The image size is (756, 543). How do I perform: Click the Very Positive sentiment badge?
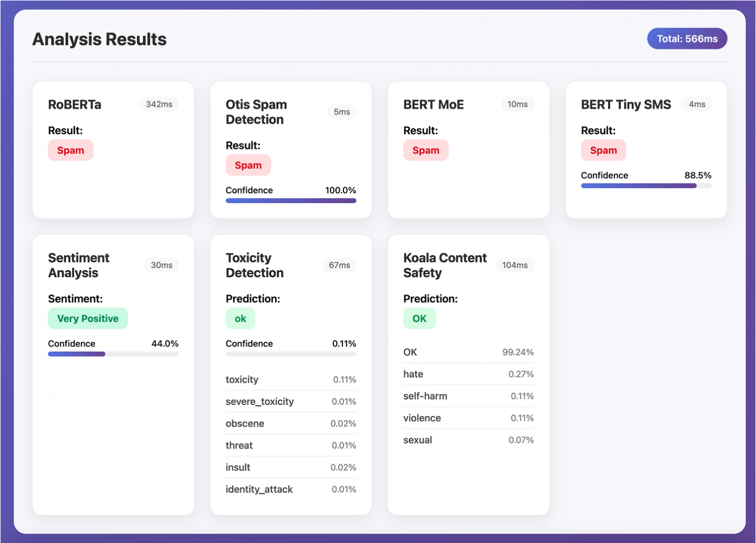tap(88, 318)
